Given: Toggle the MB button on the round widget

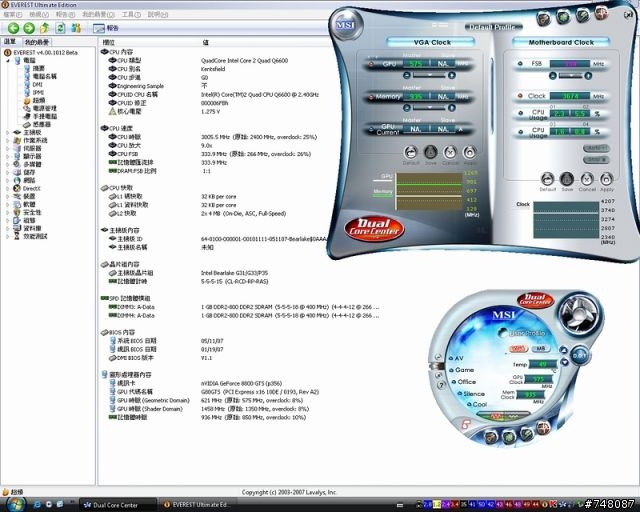Looking at the screenshot, I should pyautogui.click(x=540, y=349).
